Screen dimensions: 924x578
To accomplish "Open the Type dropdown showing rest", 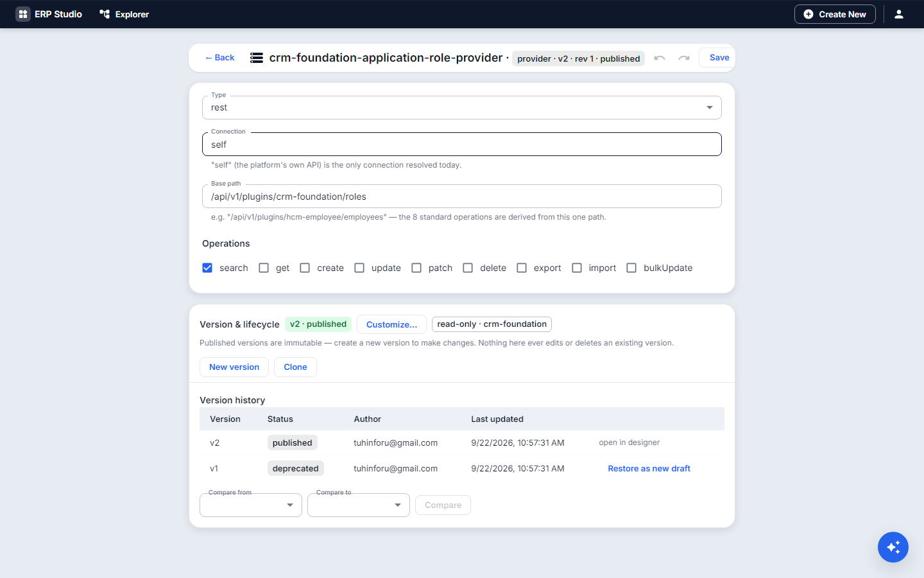I will pos(462,107).
